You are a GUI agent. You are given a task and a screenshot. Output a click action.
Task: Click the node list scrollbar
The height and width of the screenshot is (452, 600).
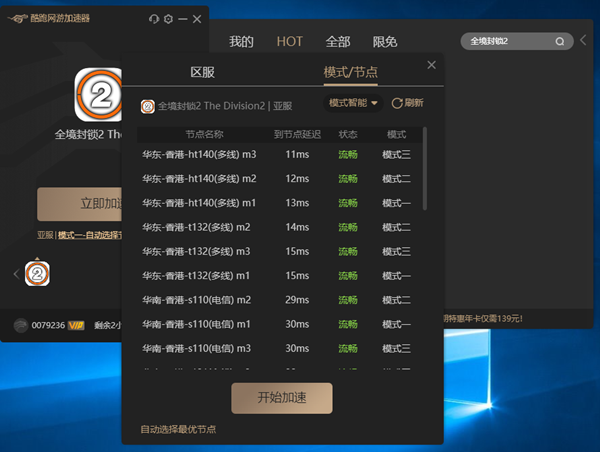pos(424,168)
